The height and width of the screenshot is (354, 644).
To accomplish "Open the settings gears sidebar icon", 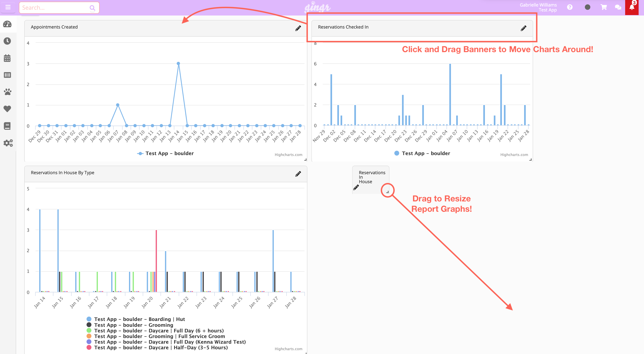I will click(8, 143).
